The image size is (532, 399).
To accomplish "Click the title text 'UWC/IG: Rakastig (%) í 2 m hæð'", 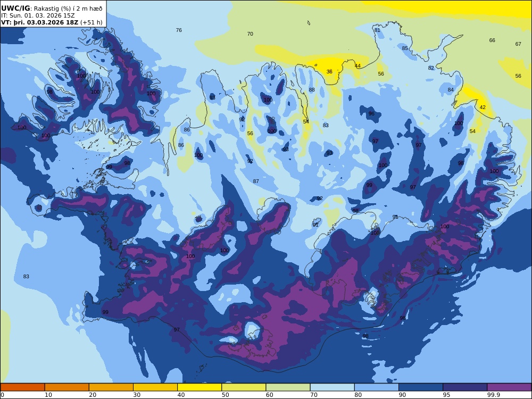I will [52, 9].
